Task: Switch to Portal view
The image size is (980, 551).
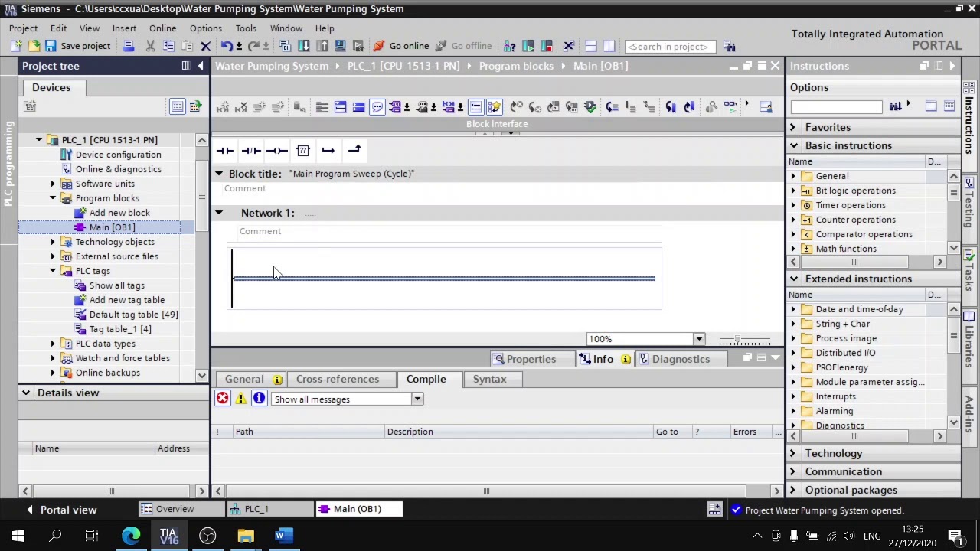Action: 61,510
